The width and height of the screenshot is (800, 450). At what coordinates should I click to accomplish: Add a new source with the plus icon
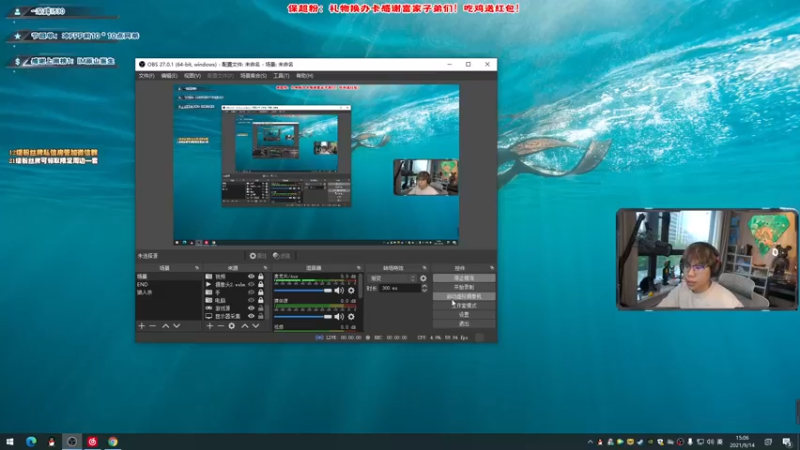[210, 326]
